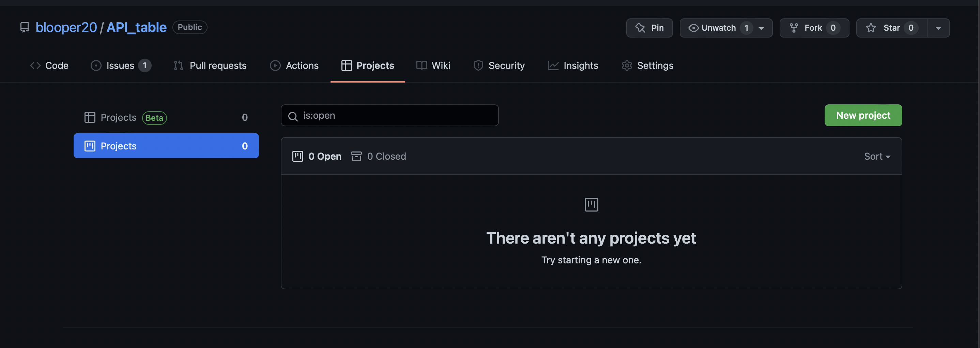Click the Wiki book icon
Viewport: 980px width, 348px height.
421,66
